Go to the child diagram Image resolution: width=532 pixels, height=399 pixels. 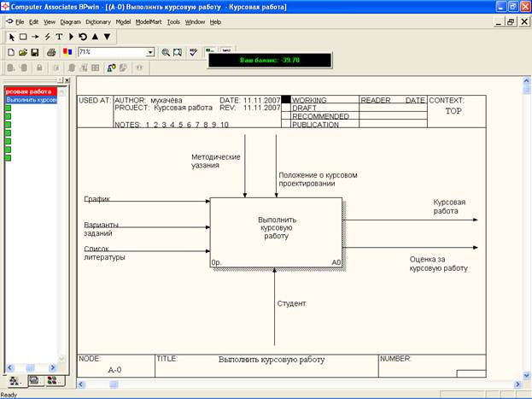click(x=108, y=37)
